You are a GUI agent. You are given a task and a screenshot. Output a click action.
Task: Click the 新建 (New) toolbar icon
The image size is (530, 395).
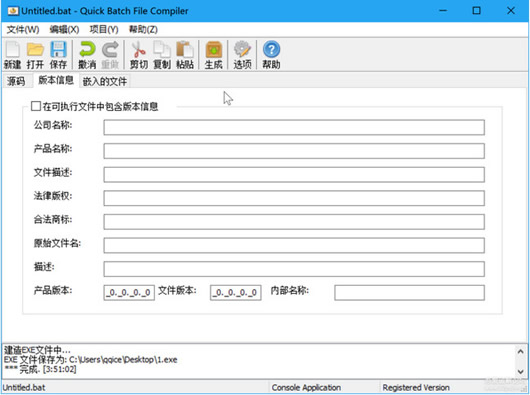click(x=13, y=55)
